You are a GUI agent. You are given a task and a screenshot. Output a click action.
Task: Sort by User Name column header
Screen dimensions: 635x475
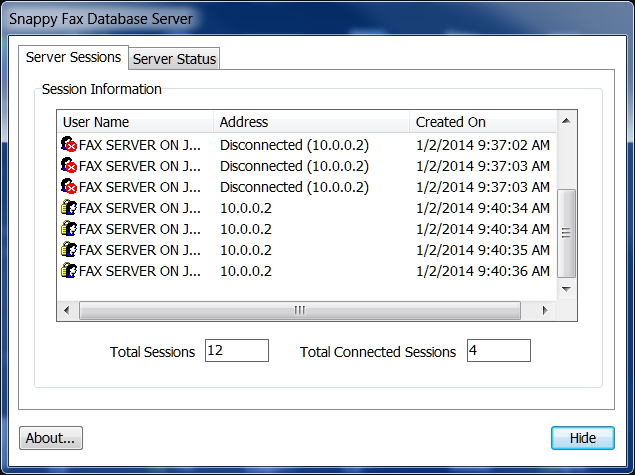click(135, 122)
